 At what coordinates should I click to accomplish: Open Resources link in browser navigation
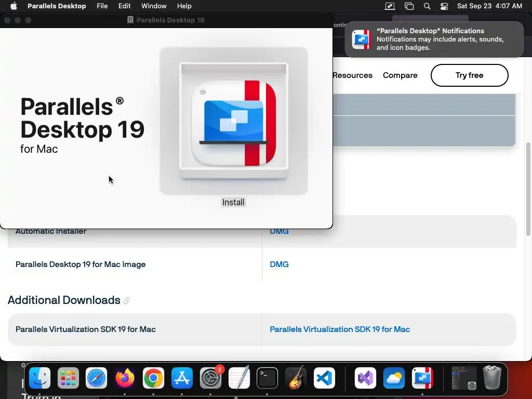(353, 75)
